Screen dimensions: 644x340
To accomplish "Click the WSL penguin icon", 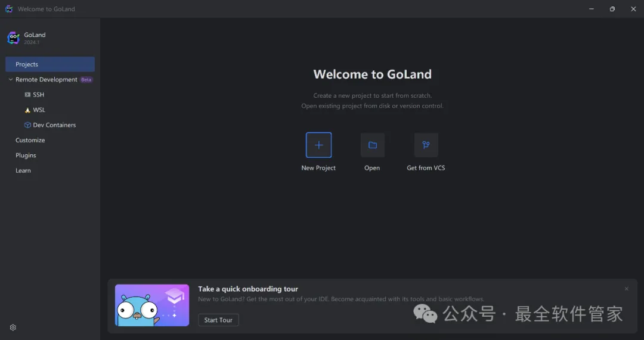I will pyautogui.click(x=27, y=110).
